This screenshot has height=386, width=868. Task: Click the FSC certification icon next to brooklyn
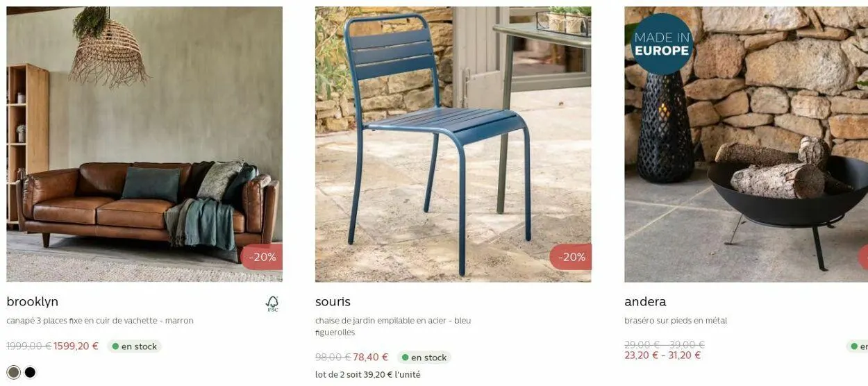coord(272,303)
